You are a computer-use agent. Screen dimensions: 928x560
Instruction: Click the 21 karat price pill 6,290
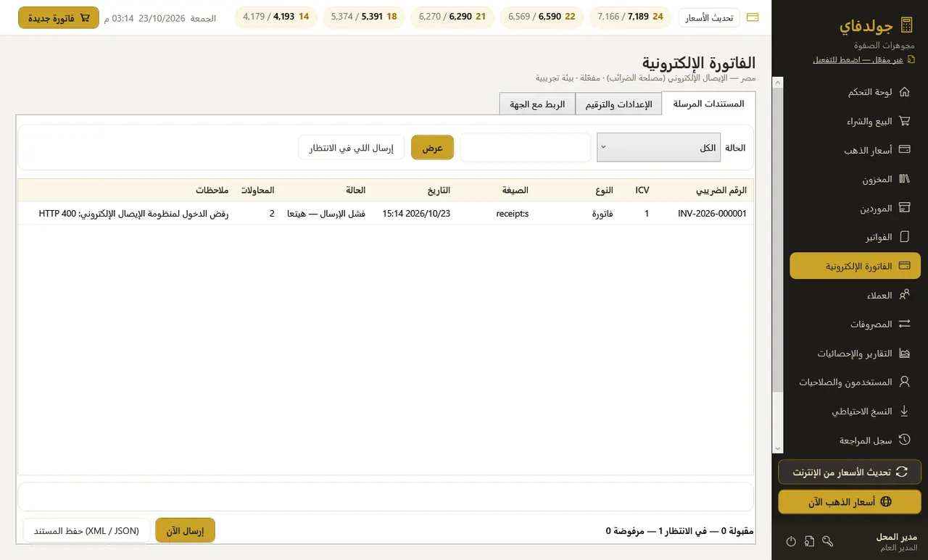[453, 17]
